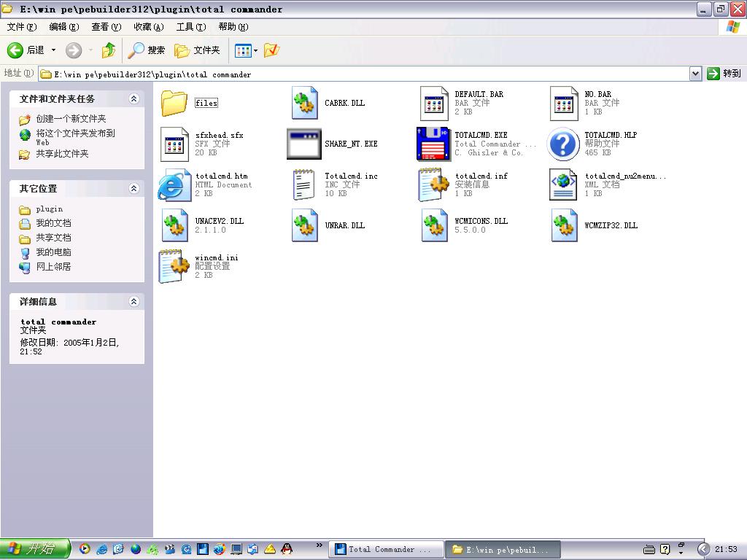Collapse the 其它位置 panel

tap(134, 188)
